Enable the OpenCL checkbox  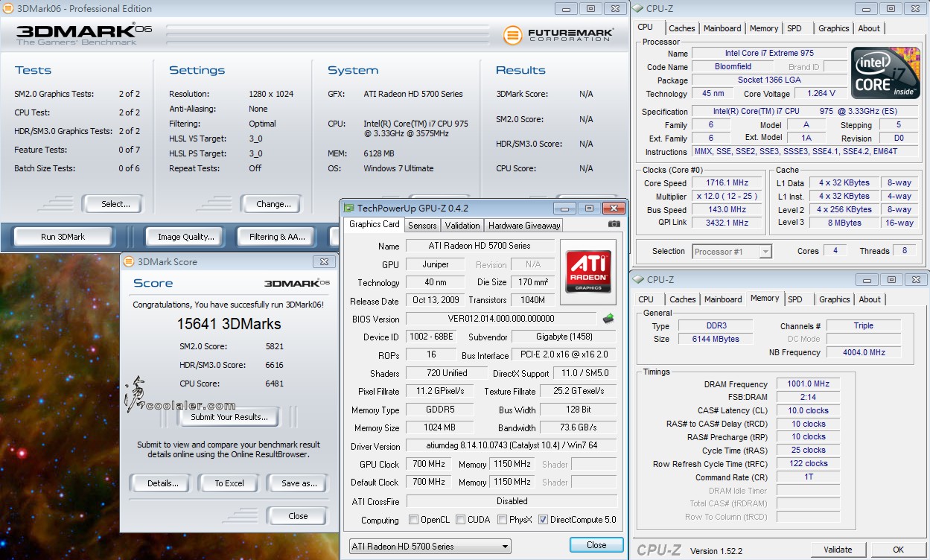(414, 520)
